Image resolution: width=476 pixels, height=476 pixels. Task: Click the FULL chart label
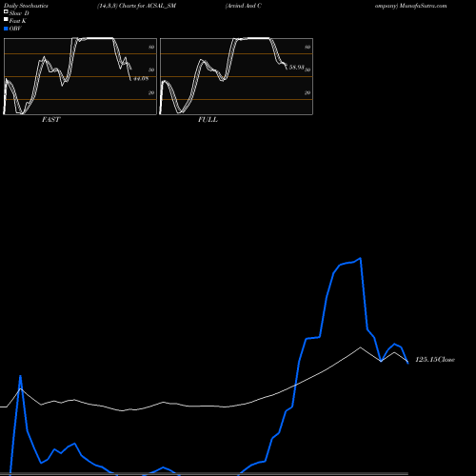tap(208, 120)
